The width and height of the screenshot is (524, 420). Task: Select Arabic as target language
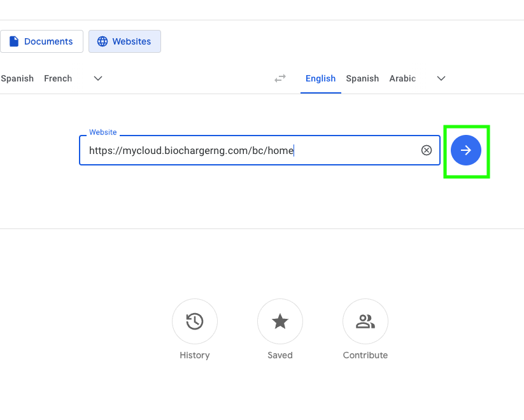(x=402, y=78)
